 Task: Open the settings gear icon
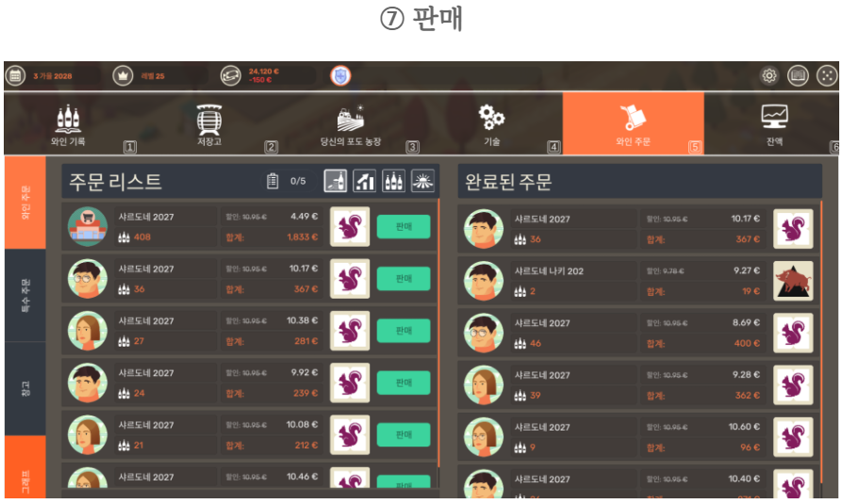click(769, 75)
